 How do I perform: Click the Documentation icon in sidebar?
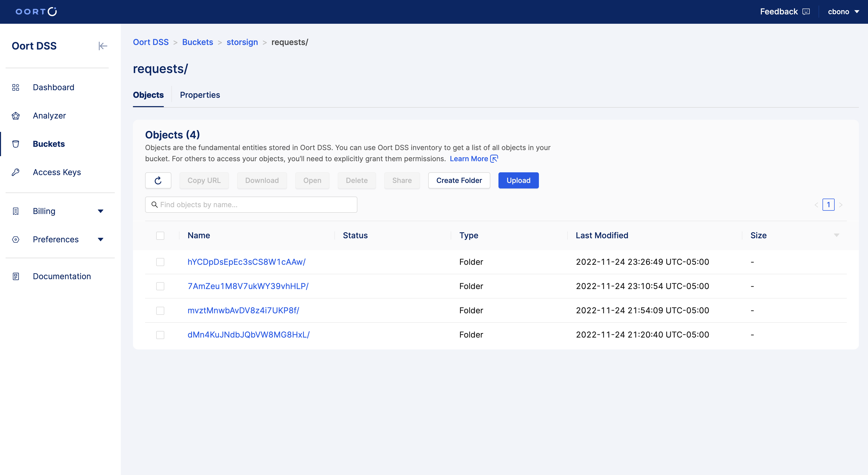[x=15, y=276]
